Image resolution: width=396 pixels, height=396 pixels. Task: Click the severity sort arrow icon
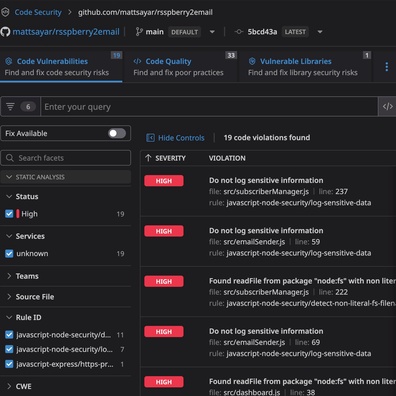tap(148, 158)
